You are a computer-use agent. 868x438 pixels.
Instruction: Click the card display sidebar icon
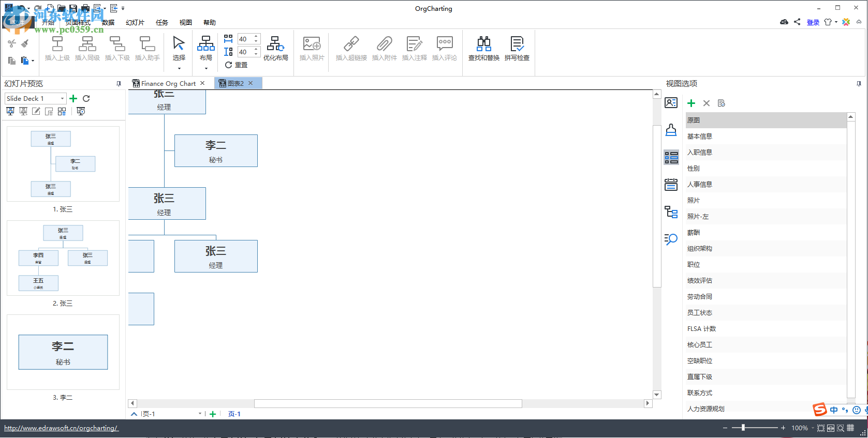coord(671,103)
